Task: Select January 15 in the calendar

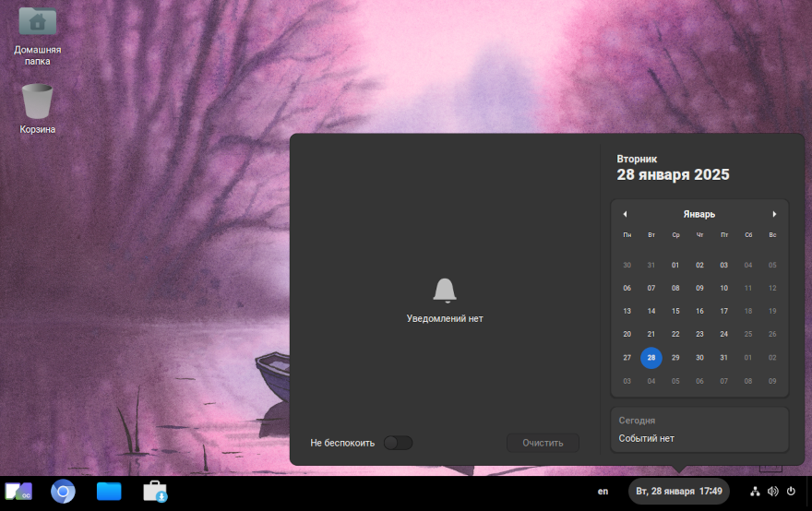Action: (675, 311)
